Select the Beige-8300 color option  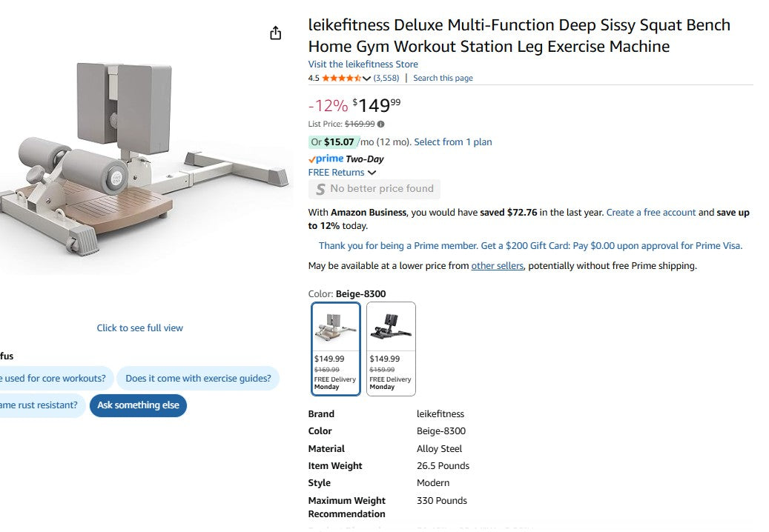[x=336, y=348]
